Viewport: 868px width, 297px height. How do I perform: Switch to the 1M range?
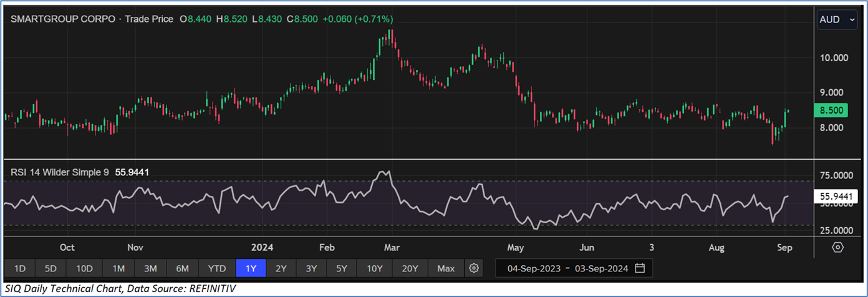point(118,268)
